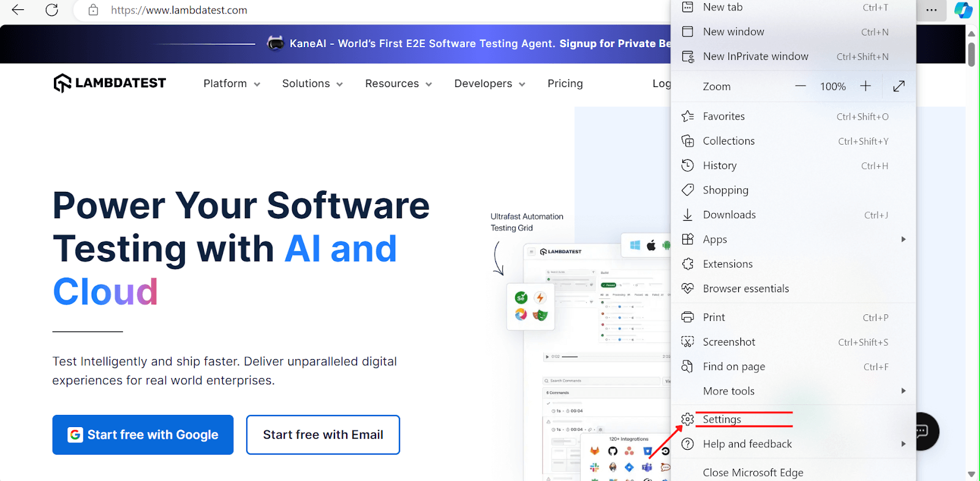Click the New InPrivate window icon
The image size is (980, 481).
(688, 56)
